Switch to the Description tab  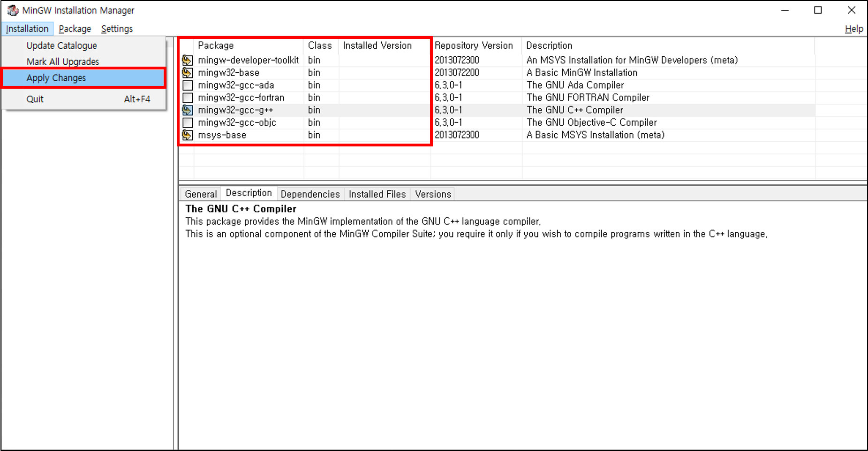click(249, 193)
